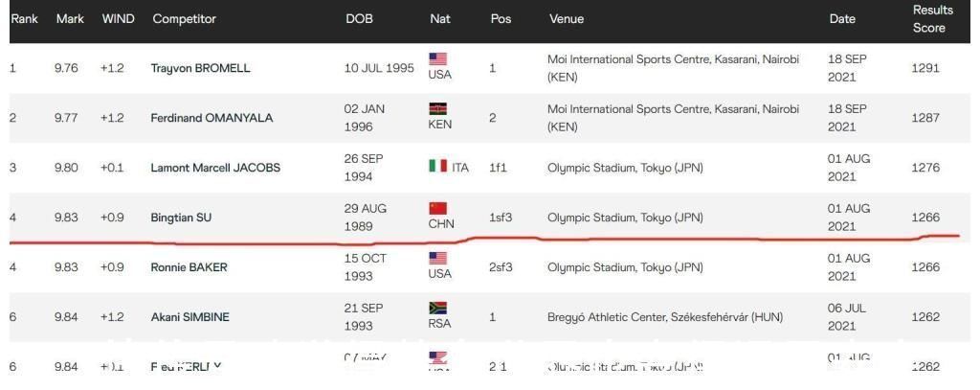The width and height of the screenshot is (980, 390).
Task: Sort by the Rank column header
Action: tap(24, 19)
